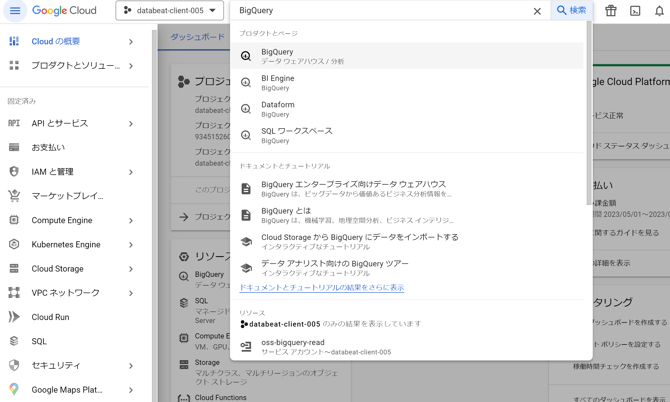Click the SQL ワークスペース result icon
Image resolution: width=670 pixels, height=402 pixels.
click(246, 135)
